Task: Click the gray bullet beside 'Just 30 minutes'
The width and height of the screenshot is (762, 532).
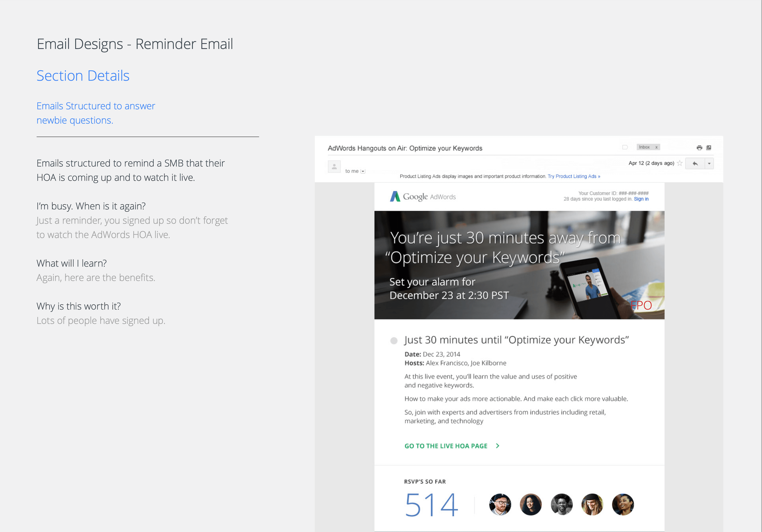Action: click(x=393, y=341)
